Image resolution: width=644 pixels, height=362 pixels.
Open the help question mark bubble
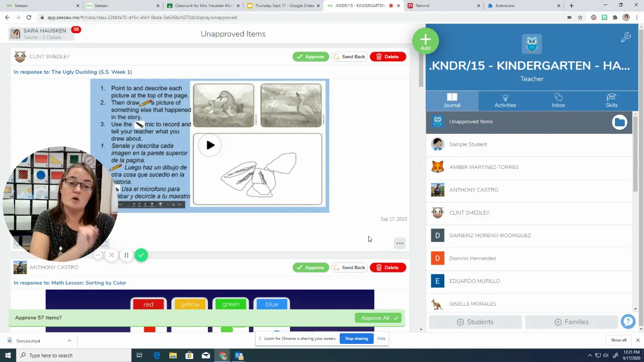pyautogui.click(x=628, y=321)
